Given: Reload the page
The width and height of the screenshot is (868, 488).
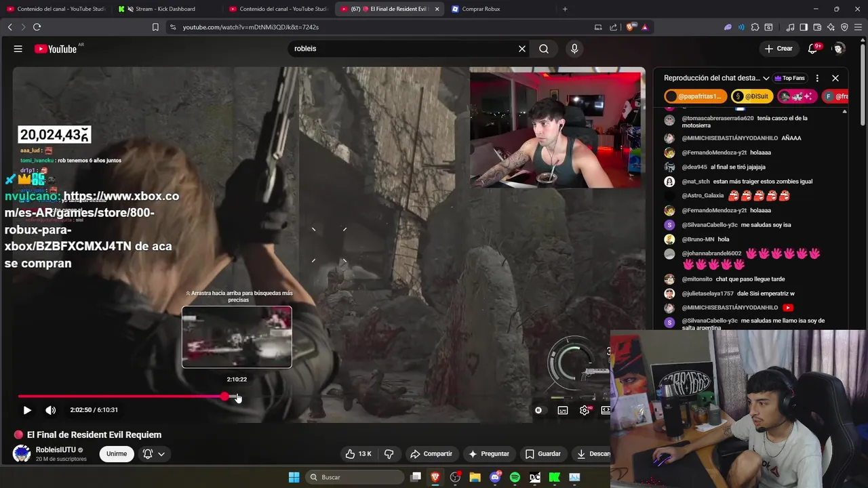Looking at the screenshot, I should coord(37,27).
